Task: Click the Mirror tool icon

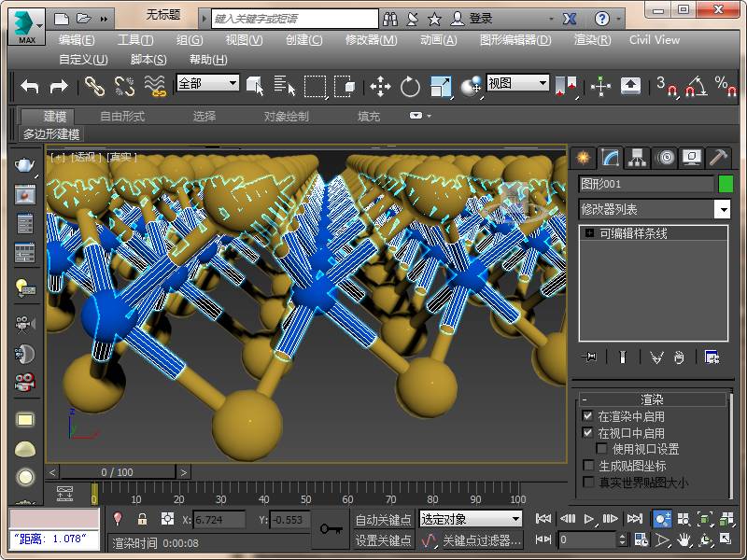Action: [566, 87]
